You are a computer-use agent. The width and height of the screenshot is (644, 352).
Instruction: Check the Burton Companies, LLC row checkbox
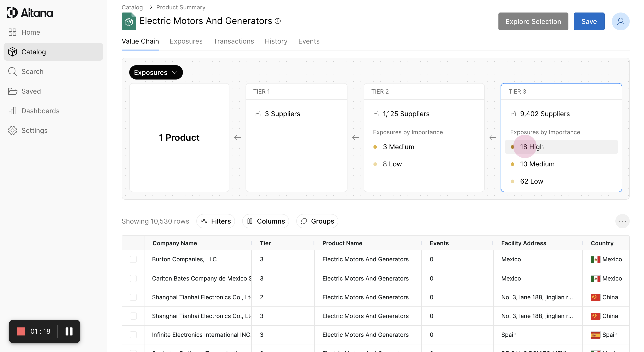pyautogui.click(x=133, y=259)
